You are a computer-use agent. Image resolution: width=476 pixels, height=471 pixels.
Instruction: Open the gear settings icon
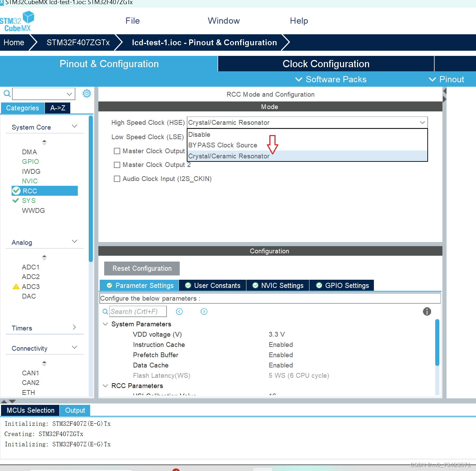point(87,93)
